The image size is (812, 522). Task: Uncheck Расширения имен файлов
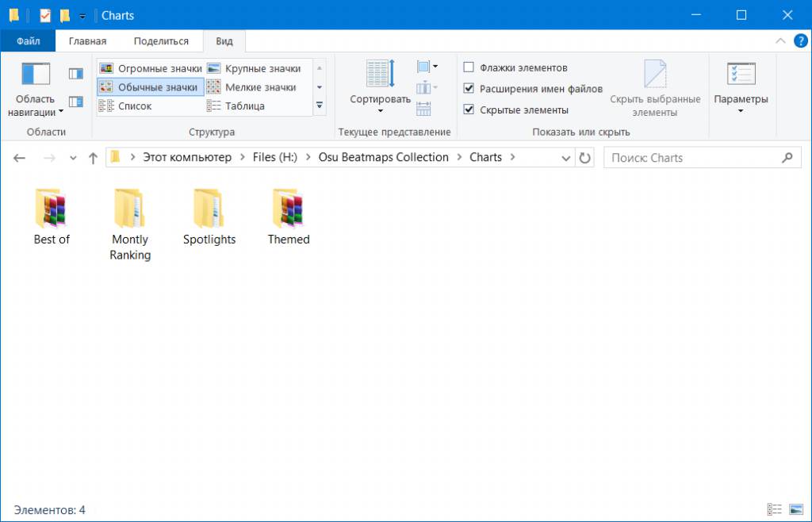pyautogui.click(x=469, y=89)
